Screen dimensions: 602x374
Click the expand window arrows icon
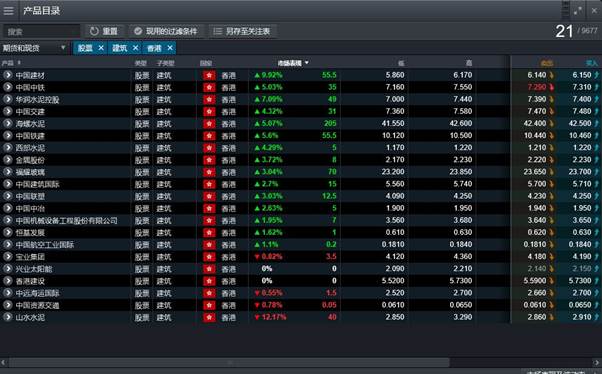pos(578,11)
